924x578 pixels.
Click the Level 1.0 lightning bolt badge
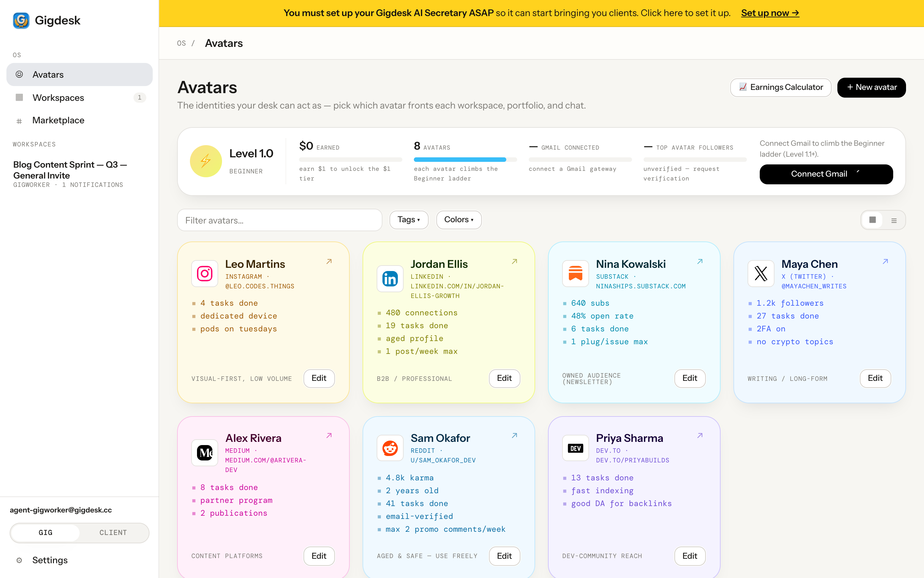[x=206, y=161]
